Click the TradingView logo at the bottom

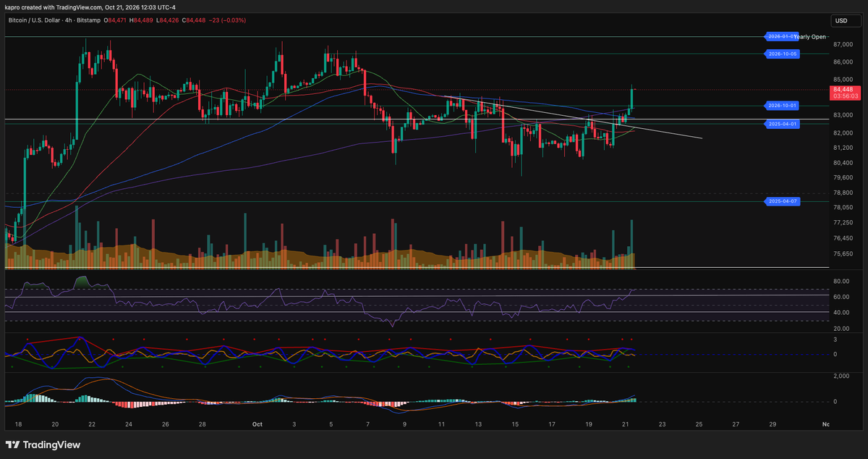pos(43,445)
